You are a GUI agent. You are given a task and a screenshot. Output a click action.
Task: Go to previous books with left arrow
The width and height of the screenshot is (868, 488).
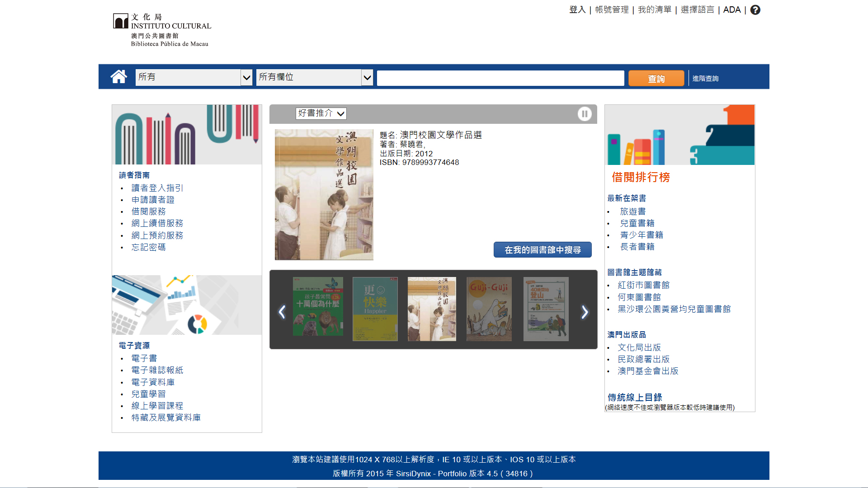click(x=282, y=312)
